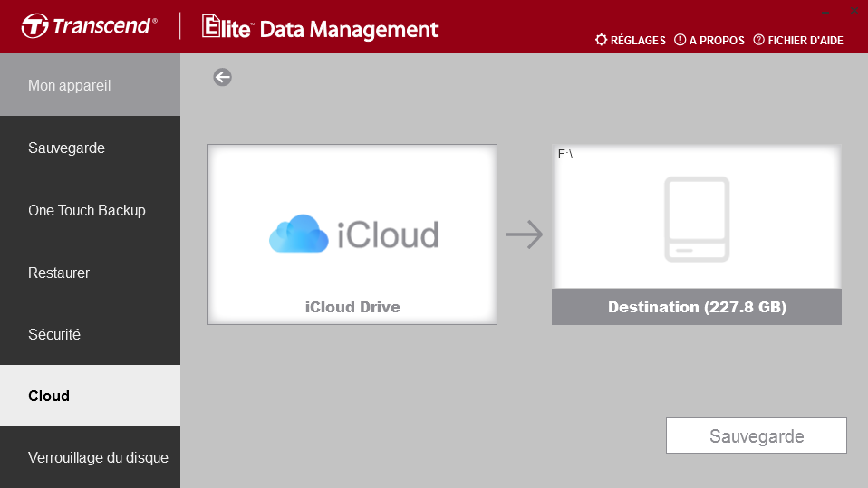Image resolution: width=868 pixels, height=488 pixels.
Task: Select the Cloud sidebar tab
Action: [91, 396]
